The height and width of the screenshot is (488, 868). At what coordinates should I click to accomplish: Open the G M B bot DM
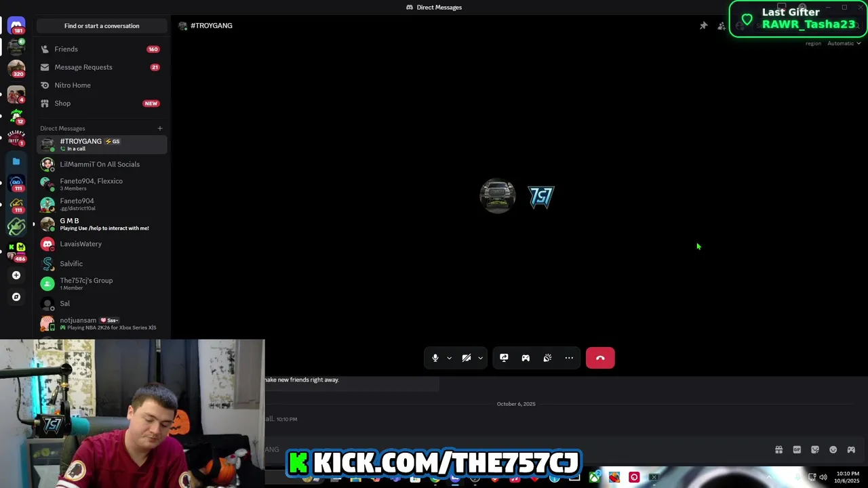pyautogui.click(x=102, y=224)
